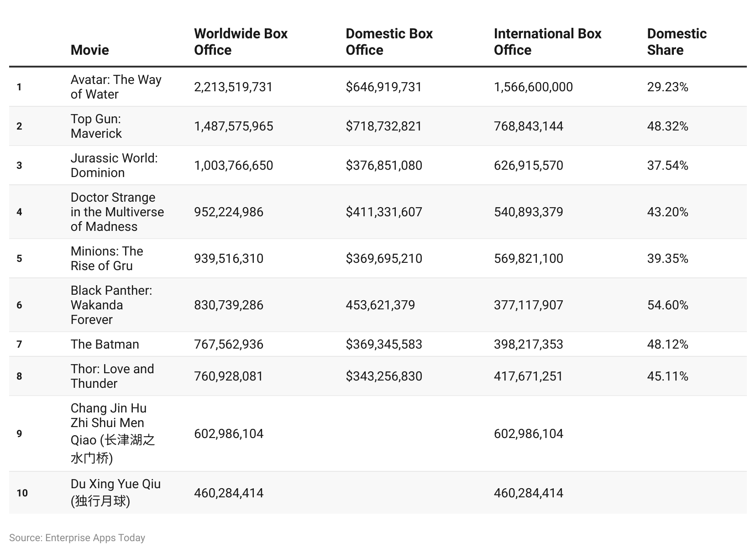Select The Batman title
756x553 pixels.
[105, 344]
